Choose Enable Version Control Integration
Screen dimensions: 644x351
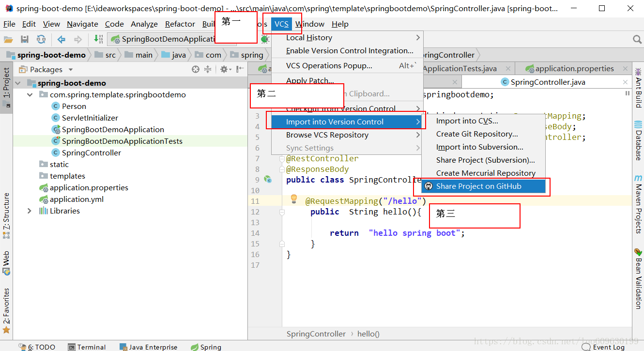[347, 50]
